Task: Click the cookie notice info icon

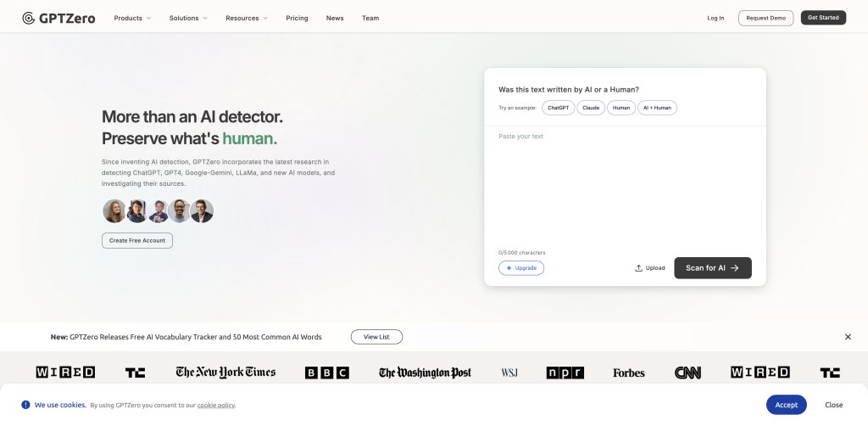Action: point(25,405)
